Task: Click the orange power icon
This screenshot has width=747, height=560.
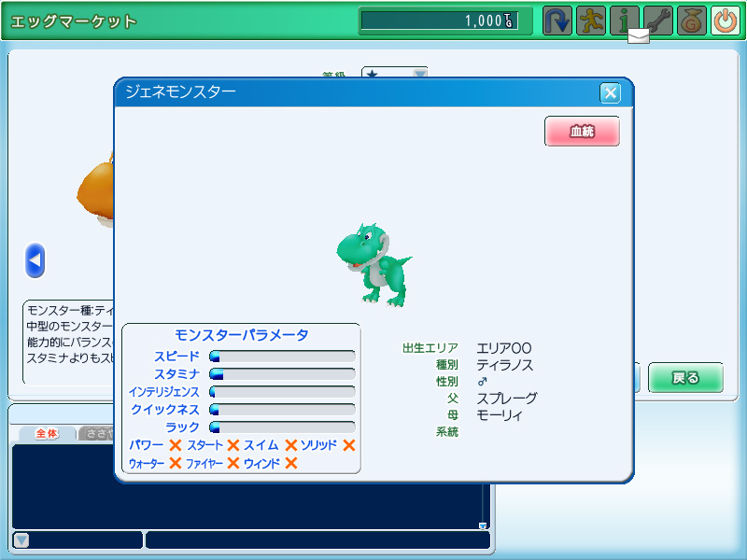Action: [x=726, y=21]
